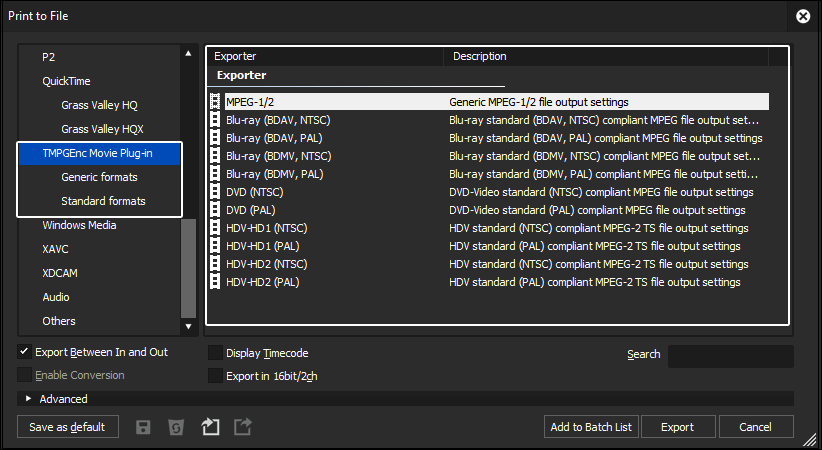822x450 pixels.
Task: Uncheck Export Between In and Out
Action: tap(24, 352)
